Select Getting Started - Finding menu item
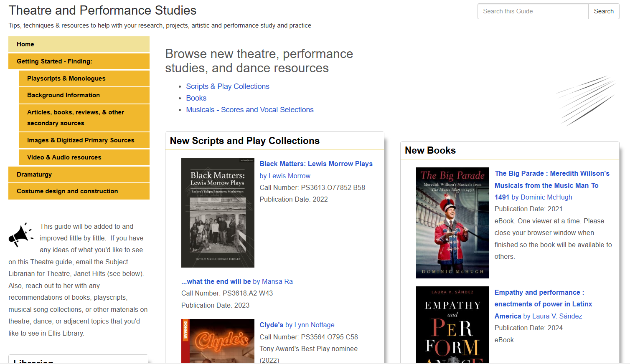 (79, 61)
